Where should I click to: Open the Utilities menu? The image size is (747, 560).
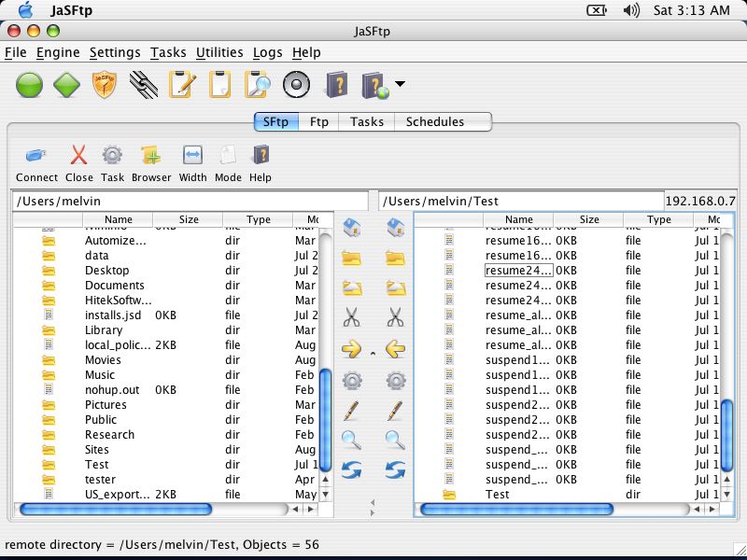point(219,52)
